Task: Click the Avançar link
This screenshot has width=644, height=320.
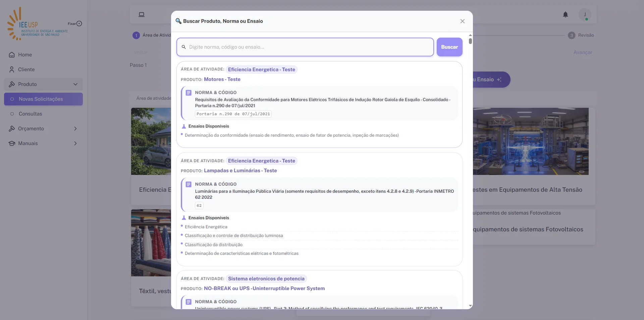Action: (583, 52)
